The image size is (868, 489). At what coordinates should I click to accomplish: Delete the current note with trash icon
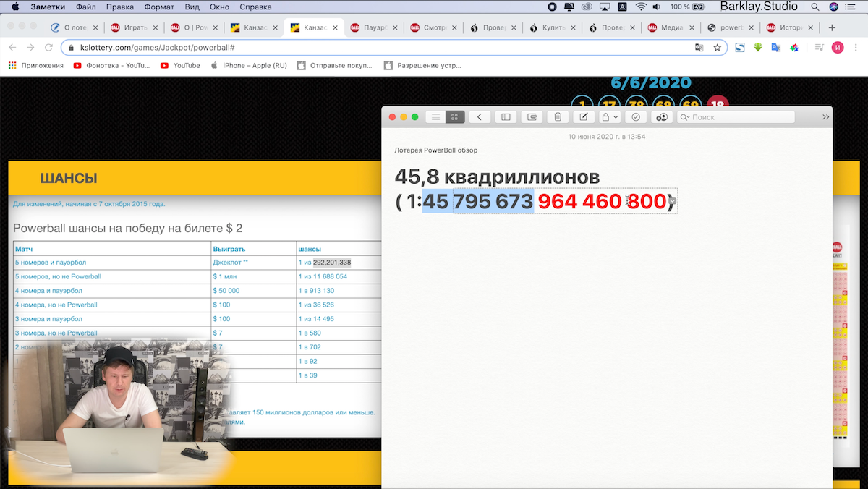[x=558, y=117]
